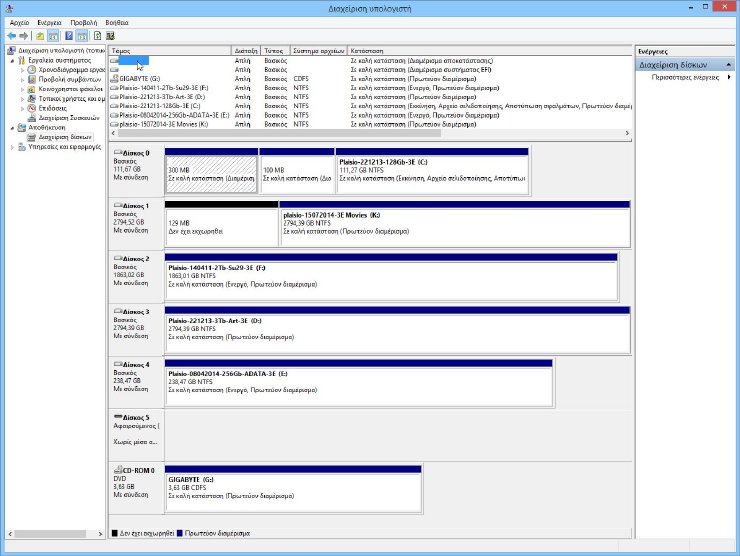Collapse the Αποθήκευση tree node
Image resolution: width=740 pixels, height=556 pixels.
point(12,128)
